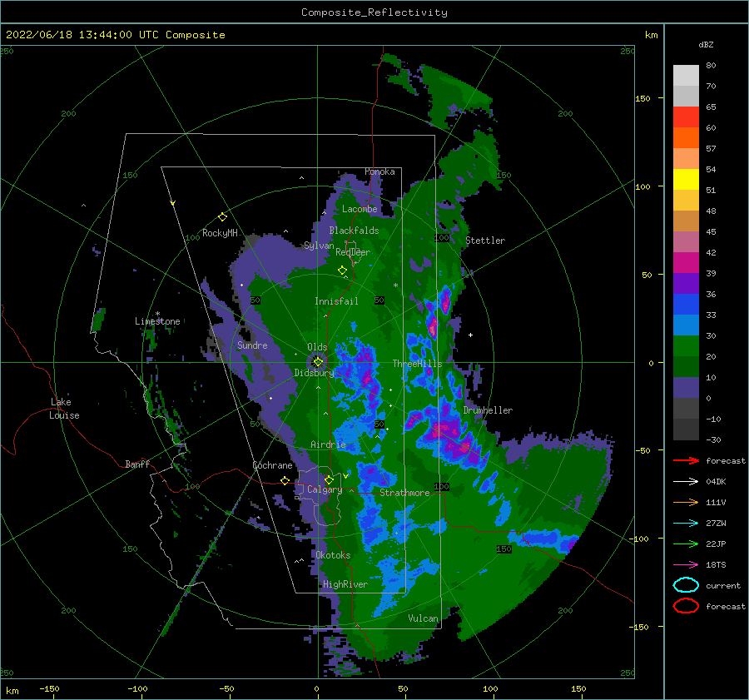Click the Okotoks label
The width and height of the screenshot is (749, 700).
point(334,555)
